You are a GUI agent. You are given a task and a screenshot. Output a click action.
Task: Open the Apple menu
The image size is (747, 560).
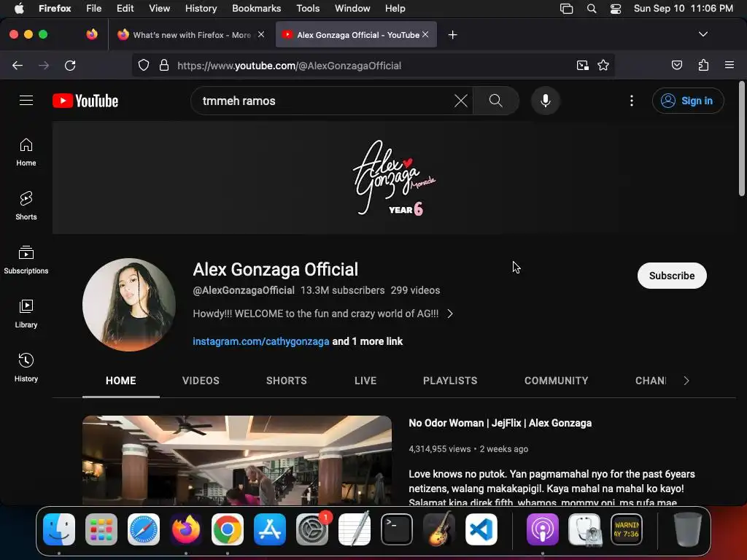tap(19, 8)
